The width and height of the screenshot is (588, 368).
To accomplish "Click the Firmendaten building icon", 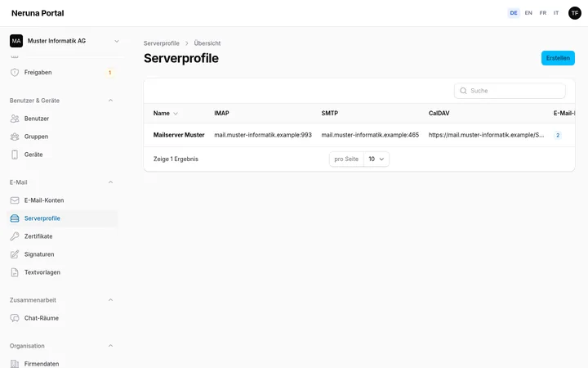I will point(15,364).
